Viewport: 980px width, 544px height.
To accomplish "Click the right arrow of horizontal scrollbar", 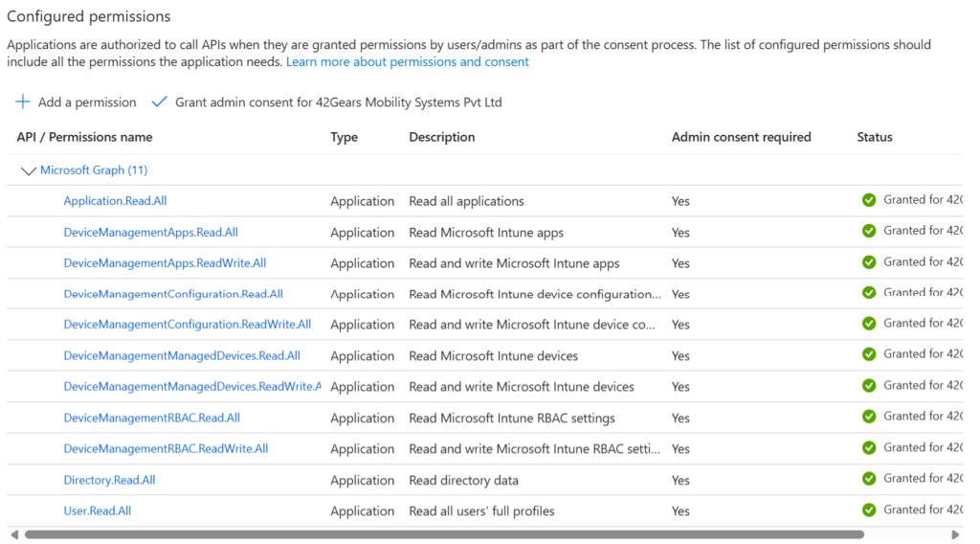I will (955, 534).
